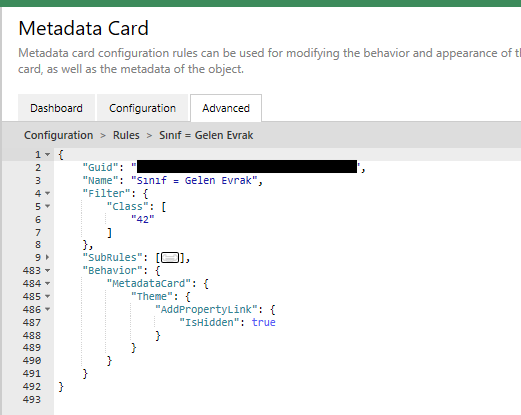
Task: Open the Configuration tab
Action: pos(142,108)
